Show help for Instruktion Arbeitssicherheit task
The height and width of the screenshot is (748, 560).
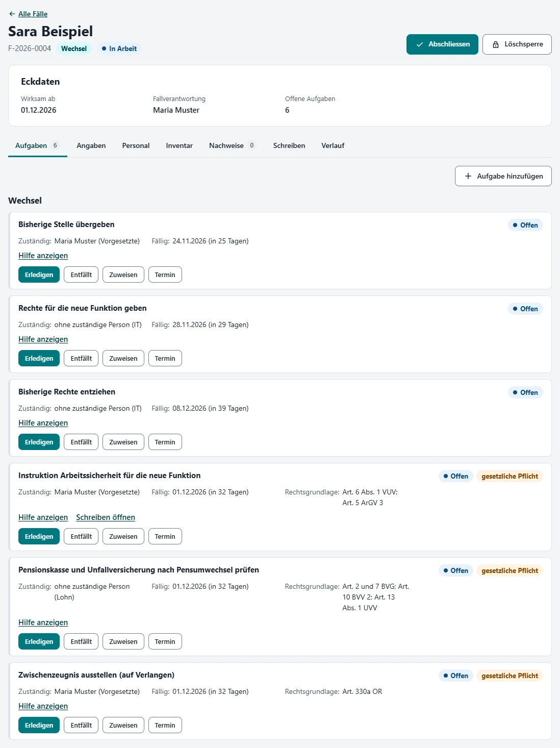pos(43,517)
